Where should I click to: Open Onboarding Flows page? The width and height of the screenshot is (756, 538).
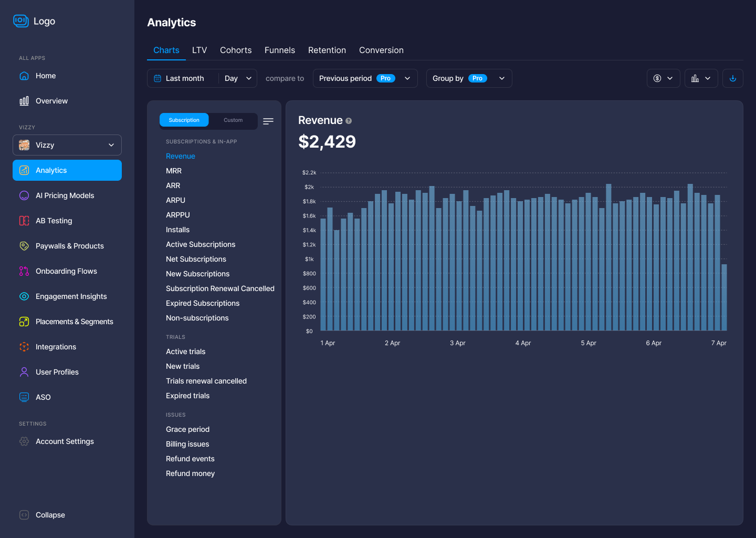(x=66, y=271)
